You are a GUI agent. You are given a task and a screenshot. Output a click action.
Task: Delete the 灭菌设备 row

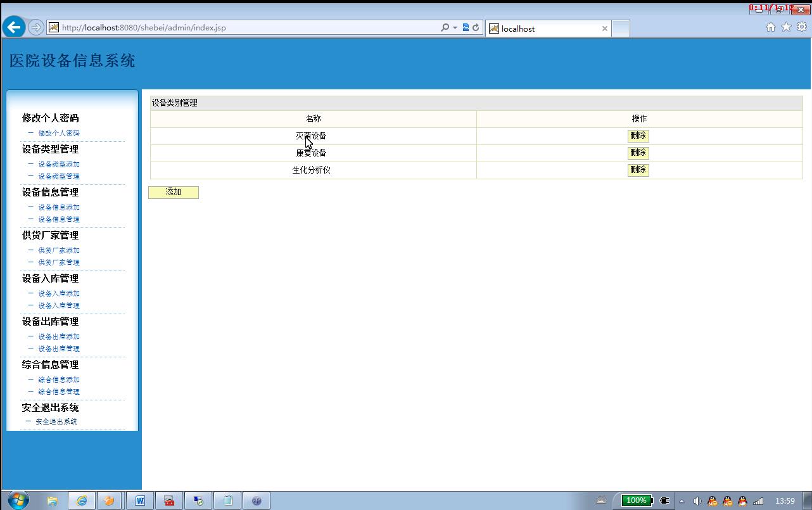click(638, 136)
